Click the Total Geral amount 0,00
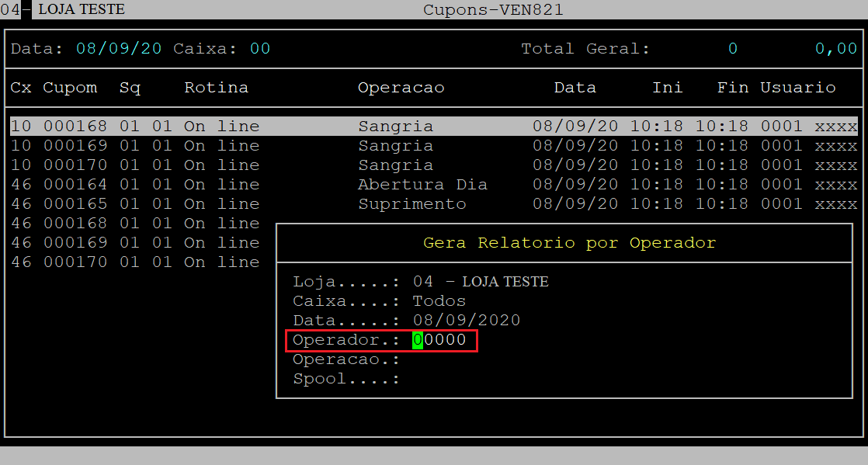868x465 pixels. [835, 48]
